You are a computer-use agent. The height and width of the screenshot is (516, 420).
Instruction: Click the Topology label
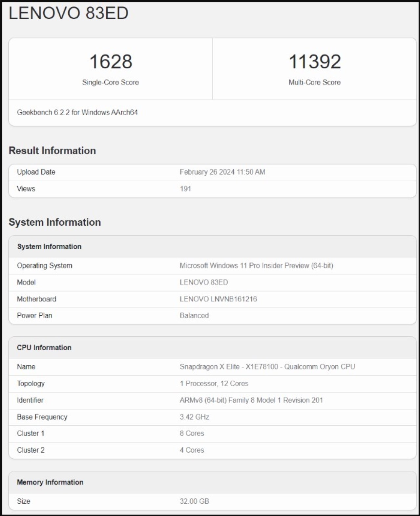click(31, 384)
